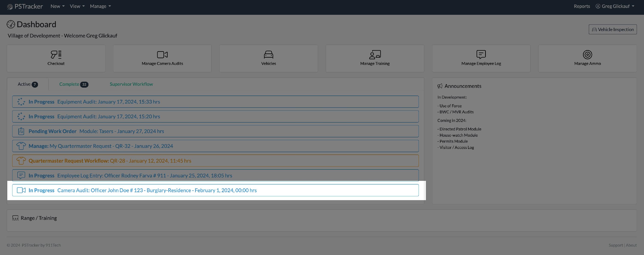Click shirt icon on QR-28 workflow row

[x=21, y=160]
